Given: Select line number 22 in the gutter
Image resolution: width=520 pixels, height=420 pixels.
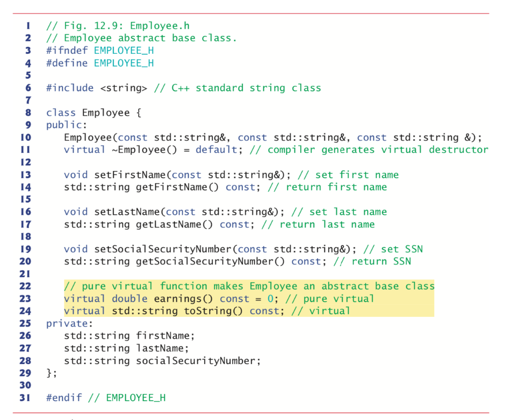Looking at the screenshot, I should tap(24, 286).
